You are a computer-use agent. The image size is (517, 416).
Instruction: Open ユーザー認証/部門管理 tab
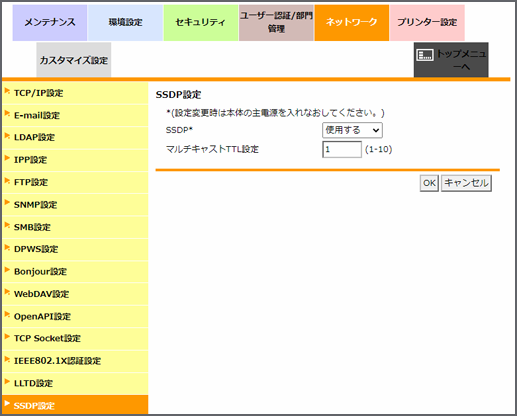(x=276, y=23)
